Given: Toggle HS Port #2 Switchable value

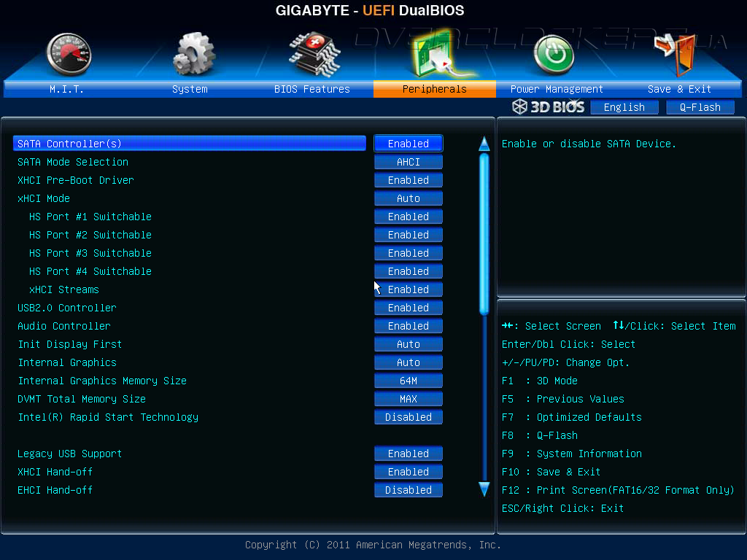Looking at the screenshot, I should point(409,235).
